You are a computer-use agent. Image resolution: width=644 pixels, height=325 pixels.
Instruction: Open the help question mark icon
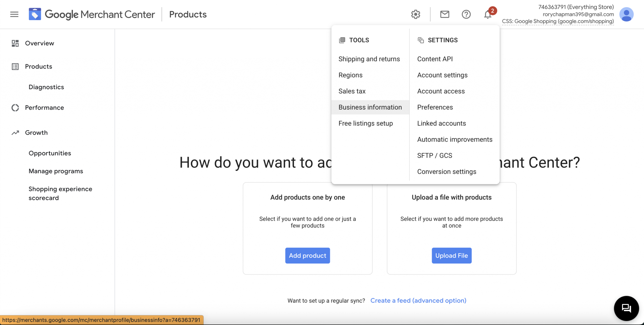[466, 14]
